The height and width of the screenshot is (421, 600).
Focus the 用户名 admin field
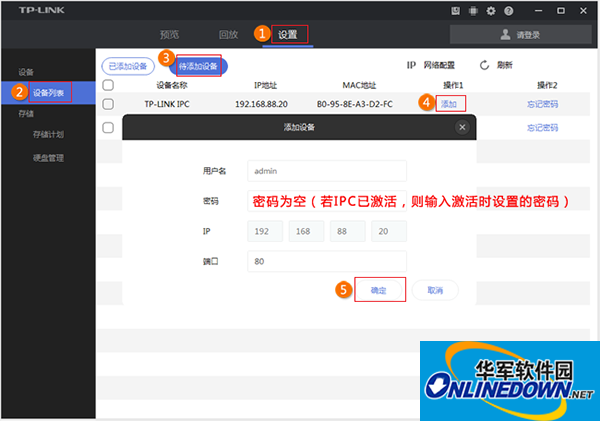coord(327,171)
